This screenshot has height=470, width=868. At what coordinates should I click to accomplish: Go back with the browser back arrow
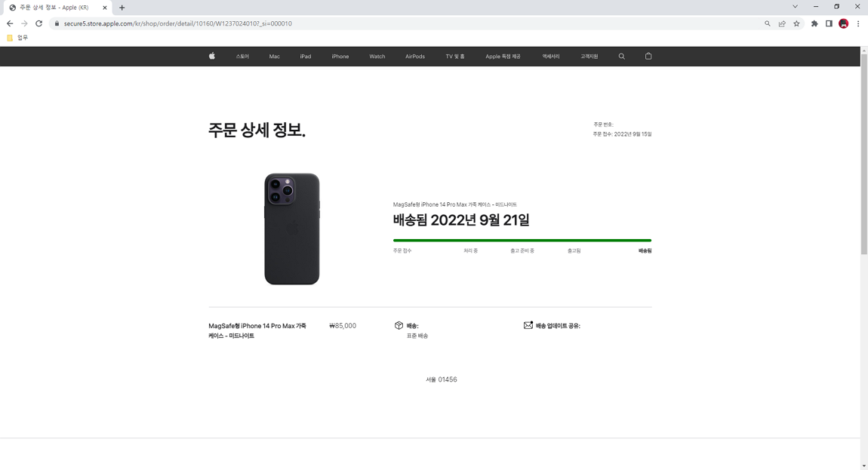click(9, 23)
